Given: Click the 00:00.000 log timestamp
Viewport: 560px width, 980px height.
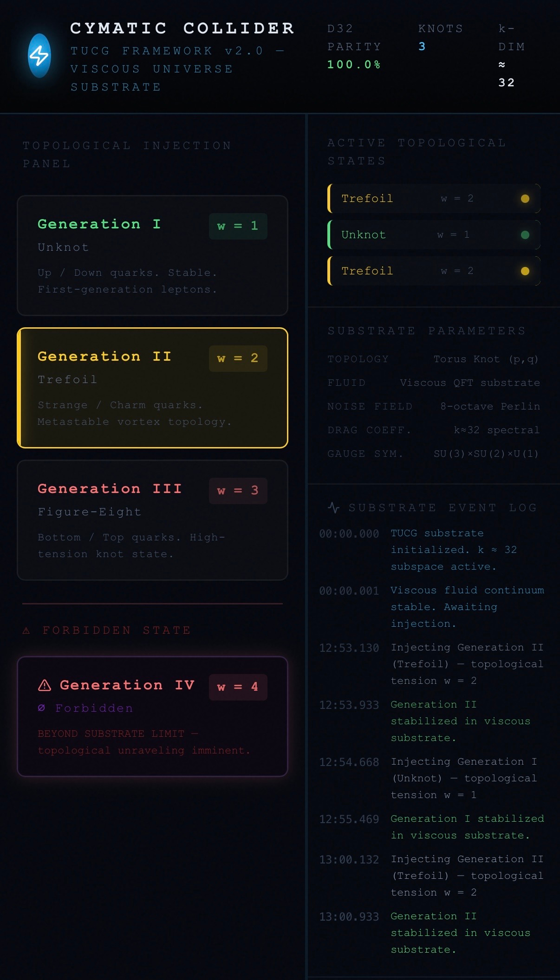Looking at the screenshot, I should (349, 534).
